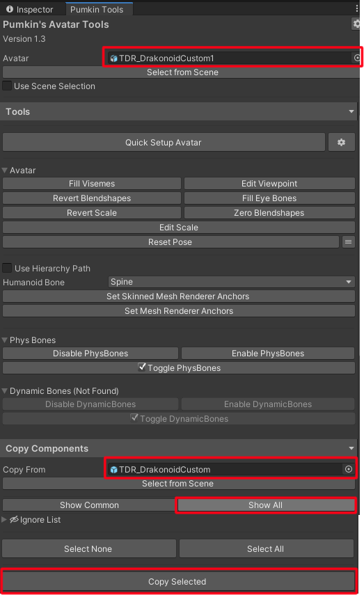Open the object picker for Copy From field
Viewport: 364px width, 595px height.
coord(349,469)
